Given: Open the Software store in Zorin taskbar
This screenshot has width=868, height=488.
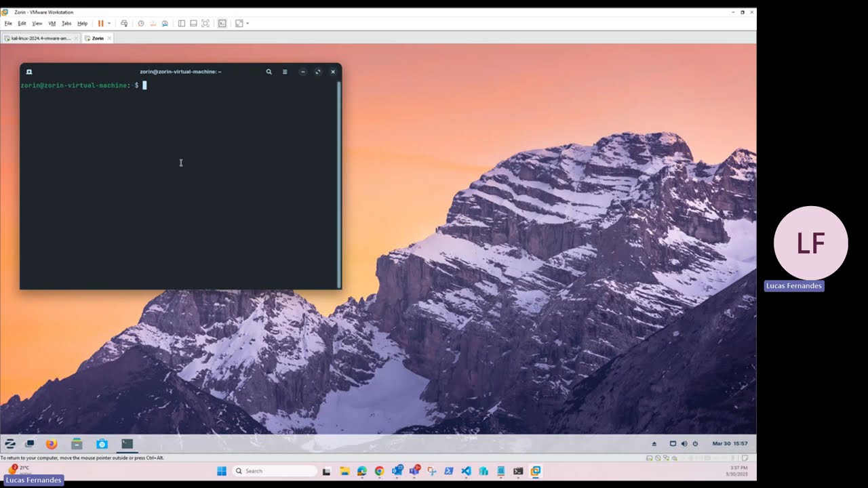Looking at the screenshot, I should tap(102, 444).
